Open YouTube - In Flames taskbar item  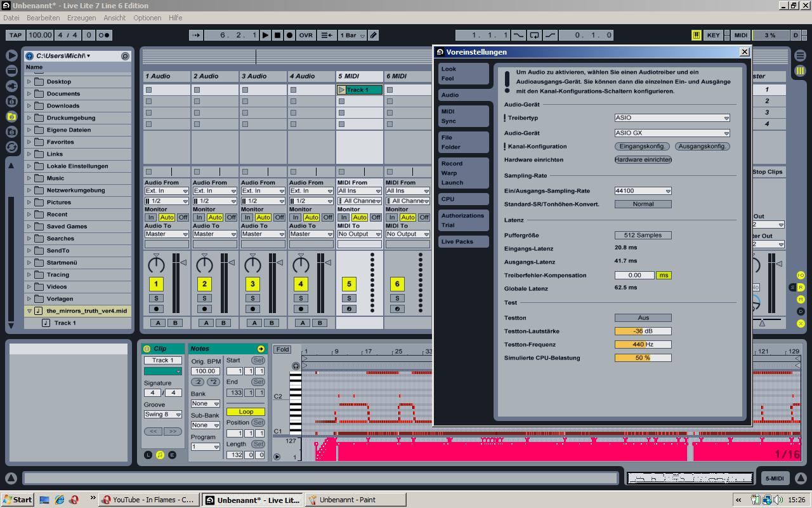149,500
